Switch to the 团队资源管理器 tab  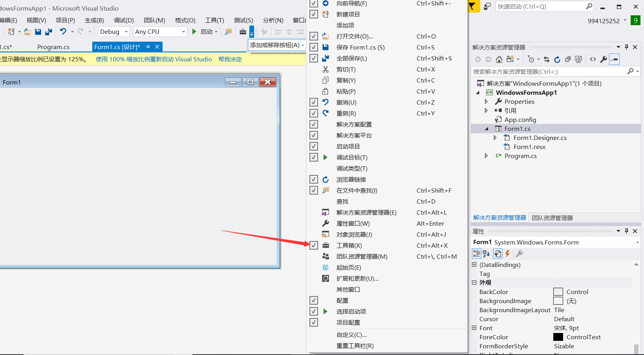pos(552,218)
